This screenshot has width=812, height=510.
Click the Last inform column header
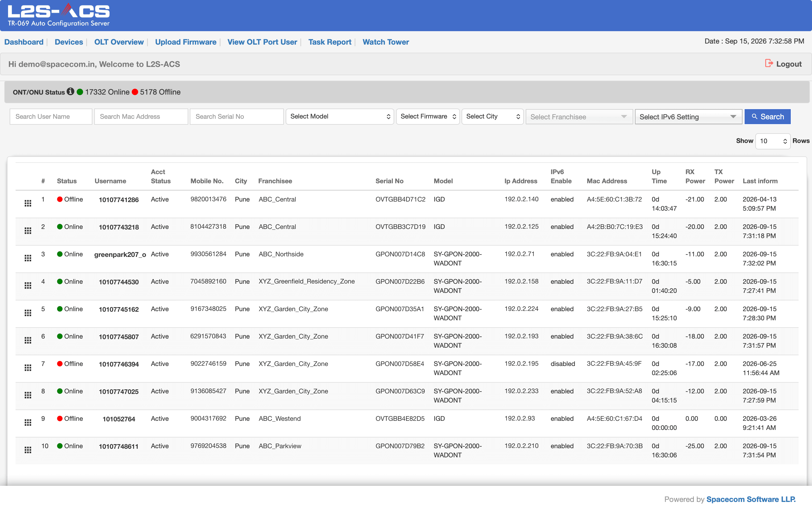click(760, 181)
